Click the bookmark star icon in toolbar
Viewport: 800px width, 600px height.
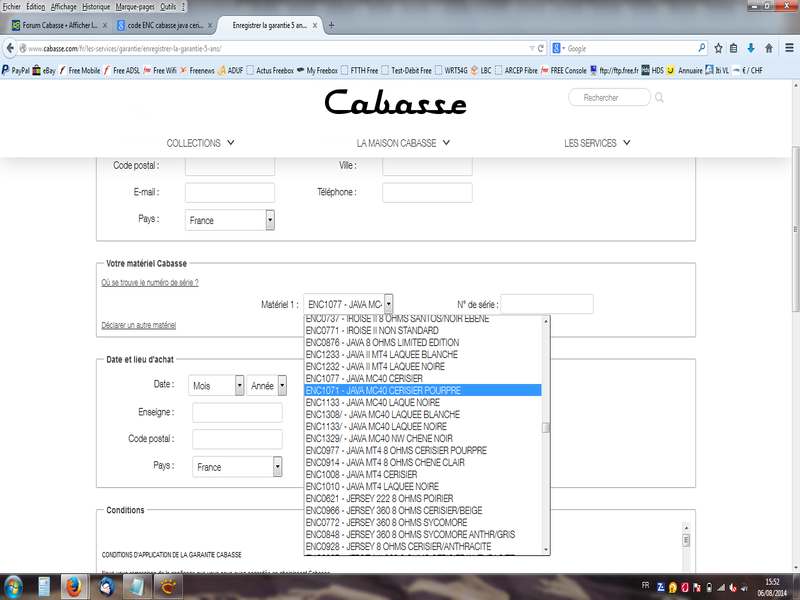coord(717,48)
